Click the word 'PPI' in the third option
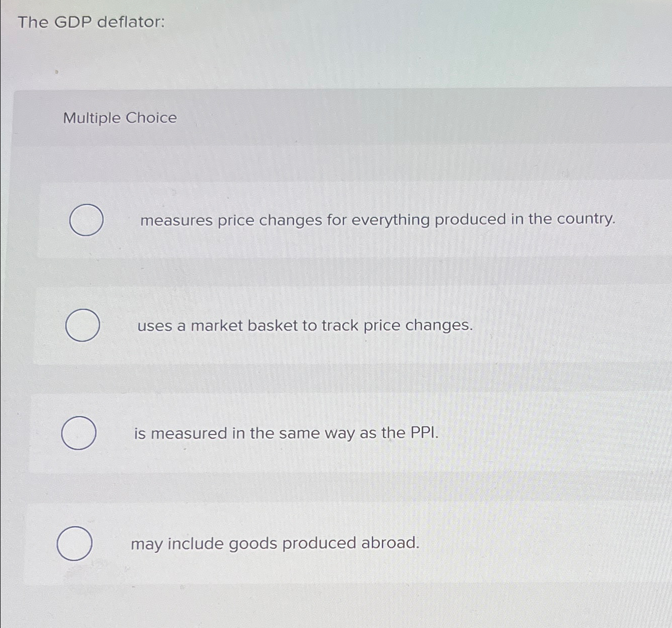This screenshot has height=628, width=672. click(425, 433)
